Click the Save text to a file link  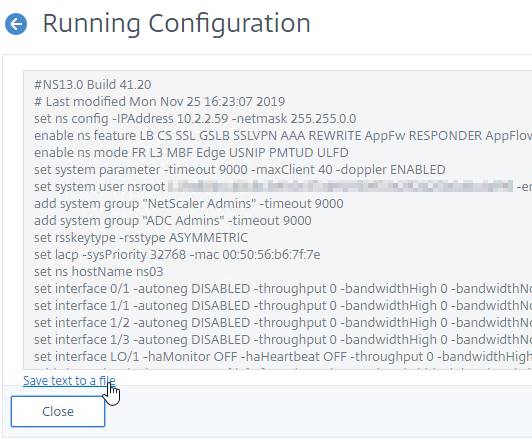pyautogui.click(x=69, y=381)
